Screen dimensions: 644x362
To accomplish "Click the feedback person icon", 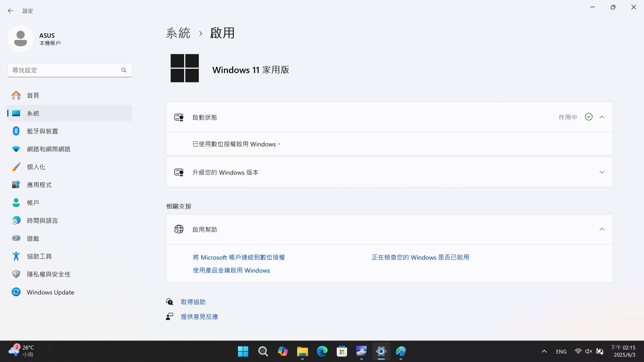I will point(170,316).
